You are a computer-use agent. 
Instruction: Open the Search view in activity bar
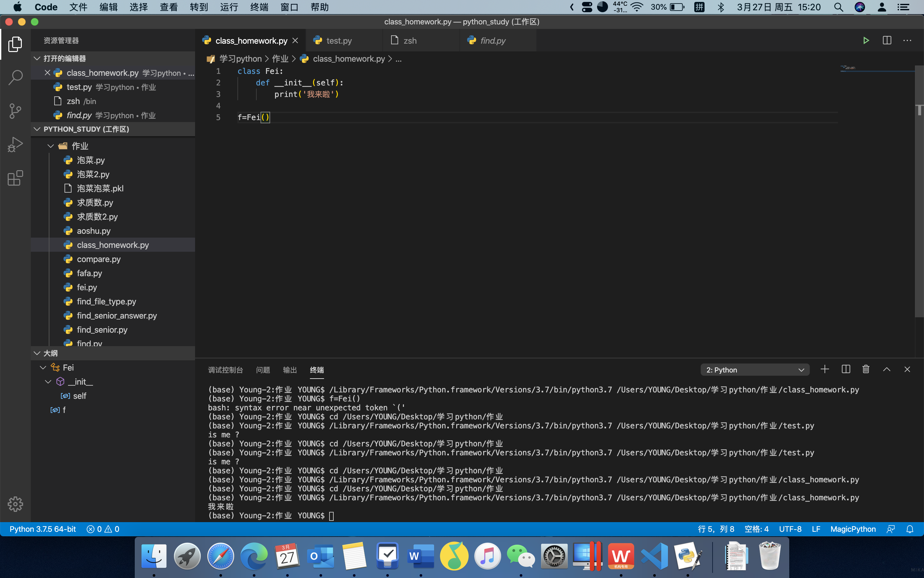[x=15, y=78]
